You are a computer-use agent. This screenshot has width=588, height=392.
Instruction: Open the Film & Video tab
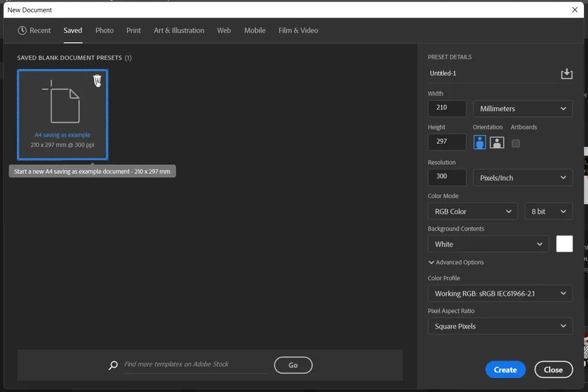[298, 31]
